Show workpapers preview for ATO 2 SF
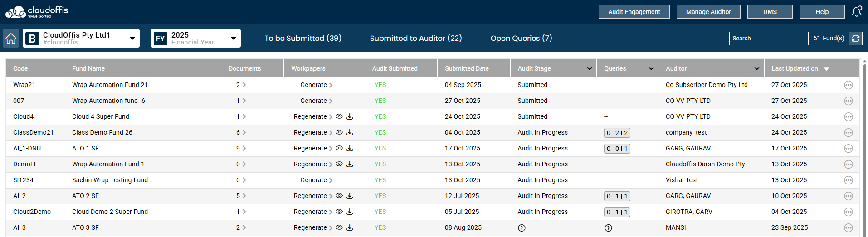Image resolution: width=868 pixels, height=237 pixels. (x=339, y=196)
